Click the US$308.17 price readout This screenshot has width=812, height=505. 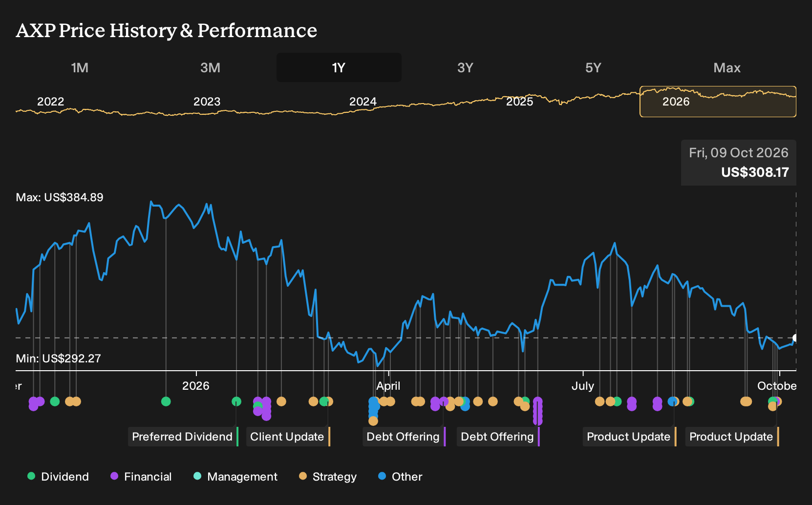[755, 172]
